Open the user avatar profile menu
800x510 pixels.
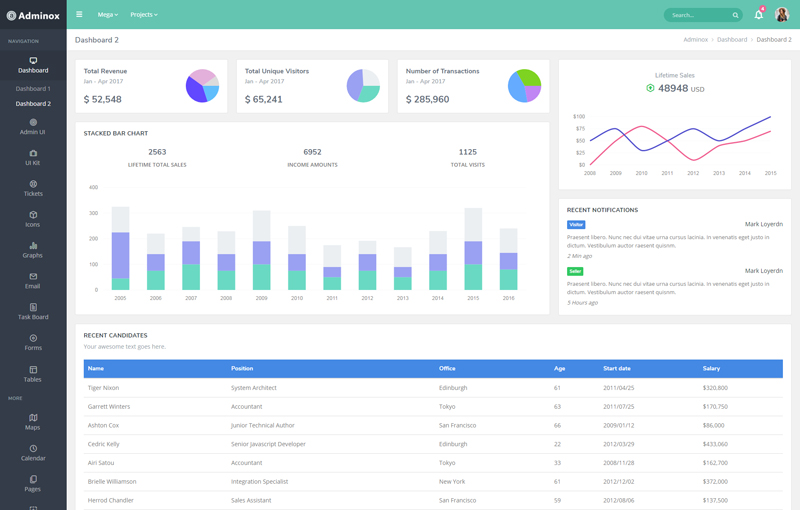click(x=781, y=15)
